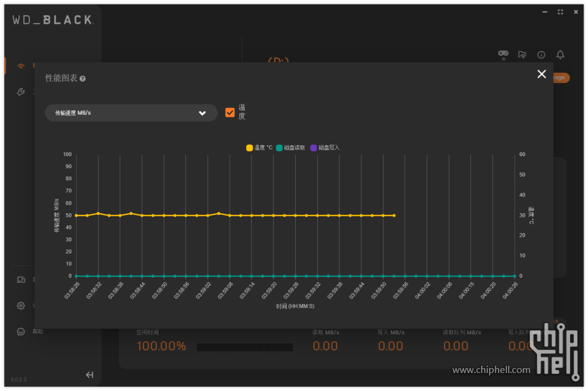Image resolution: width=588 pixels, height=391 pixels.
Task: Uncheck the 温度 checkbox
Action: (230, 112)
